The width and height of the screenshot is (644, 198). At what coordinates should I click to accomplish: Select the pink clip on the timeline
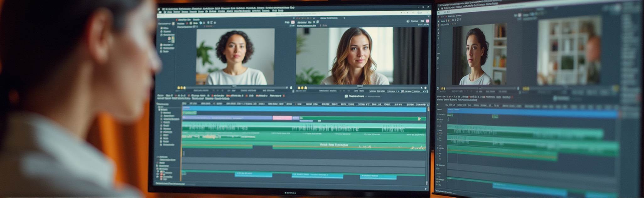coord(282,118)
